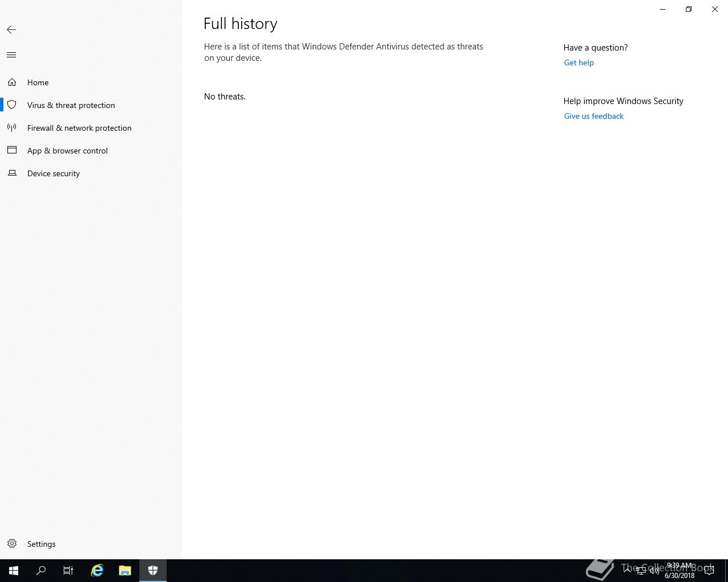The width and height of the screenshot is (728, 582).
Task: Click 'Help improve Windows Security' heading
Action: [623, 101]
